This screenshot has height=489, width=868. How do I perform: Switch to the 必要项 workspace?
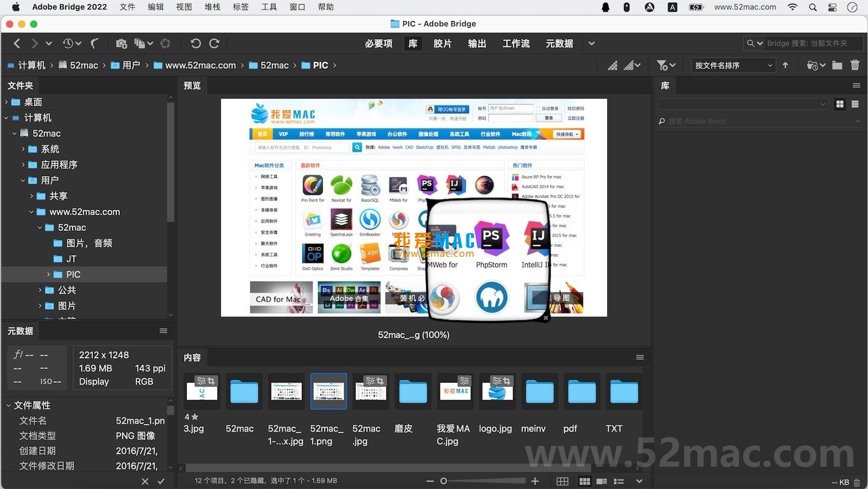tap(379, 43)
